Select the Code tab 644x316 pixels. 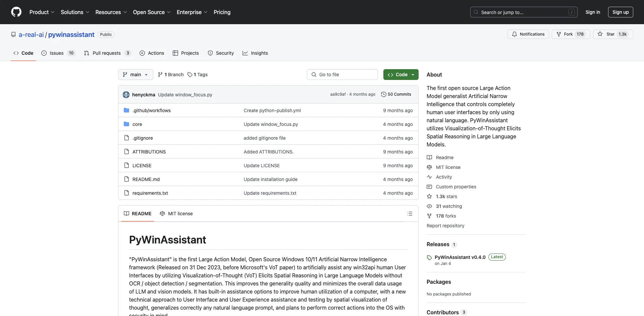coord(23,53)
